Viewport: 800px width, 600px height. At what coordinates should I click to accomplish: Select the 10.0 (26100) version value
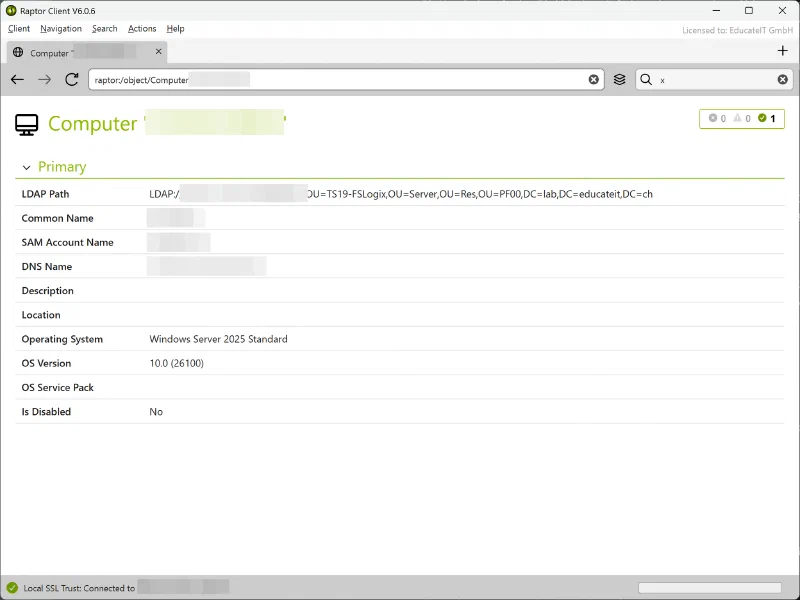click(x=177, y=363)
